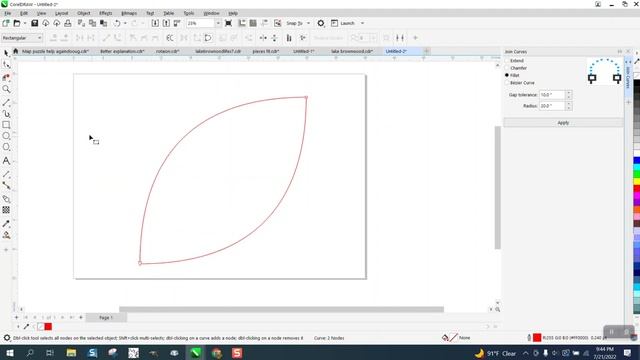Viewport: 640px width, 360px height.
Task: Increase the Gap tolerance value
Action: 569,93
